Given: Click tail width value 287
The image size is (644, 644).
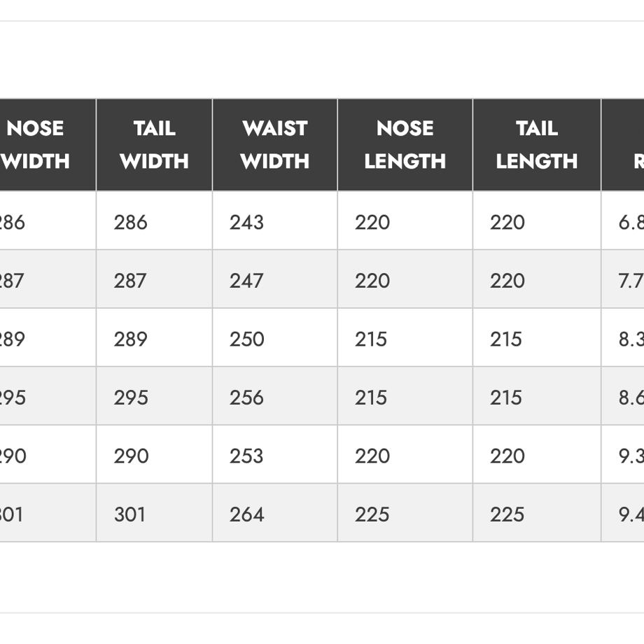Looking at the screenshot, I should tap(129, 281).
